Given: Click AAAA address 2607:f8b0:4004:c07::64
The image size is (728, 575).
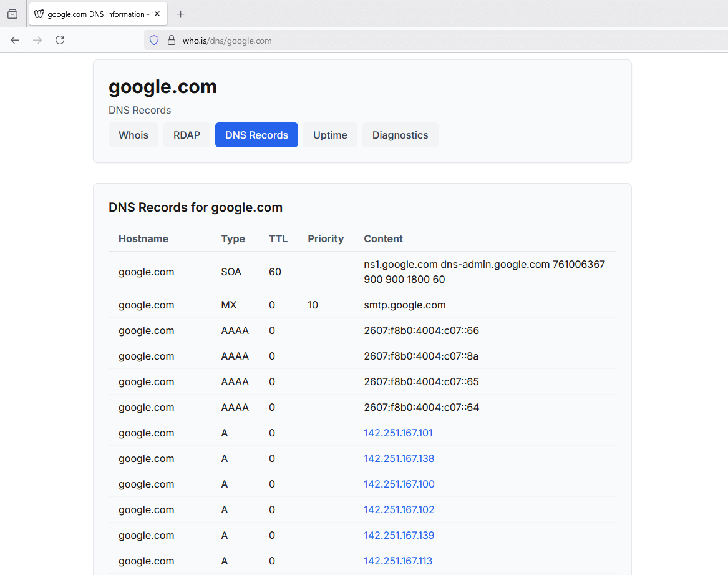Looking at the screenshot, I should pos(422,407).
